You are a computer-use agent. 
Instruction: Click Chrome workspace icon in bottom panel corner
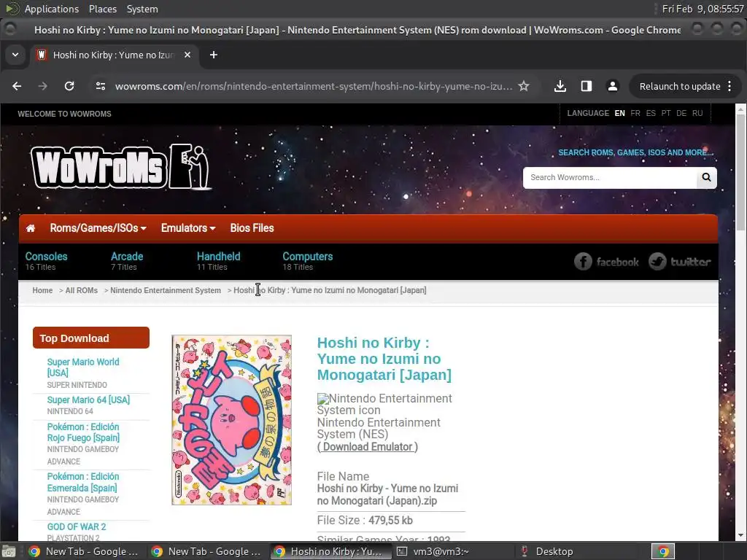click(663, 551)
